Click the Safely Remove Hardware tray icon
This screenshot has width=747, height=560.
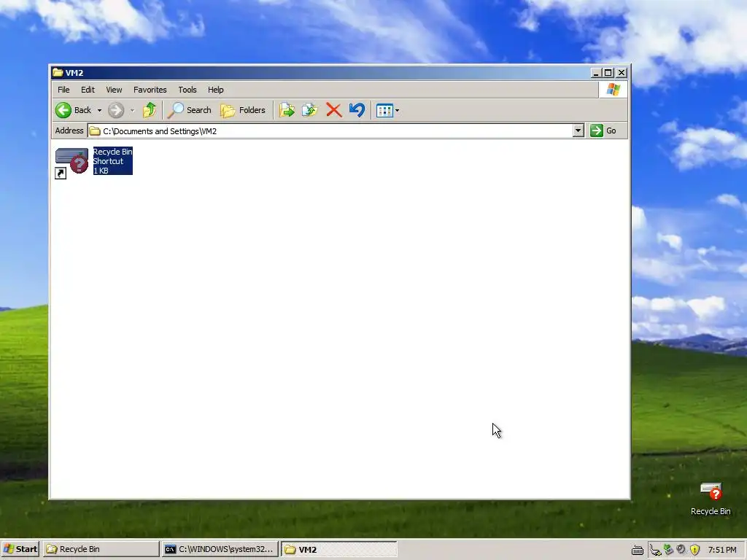tap(656, 550)
